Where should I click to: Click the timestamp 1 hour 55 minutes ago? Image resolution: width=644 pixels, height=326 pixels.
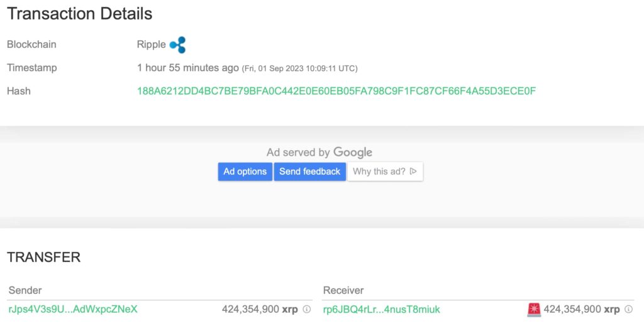[x=187, y=68]
